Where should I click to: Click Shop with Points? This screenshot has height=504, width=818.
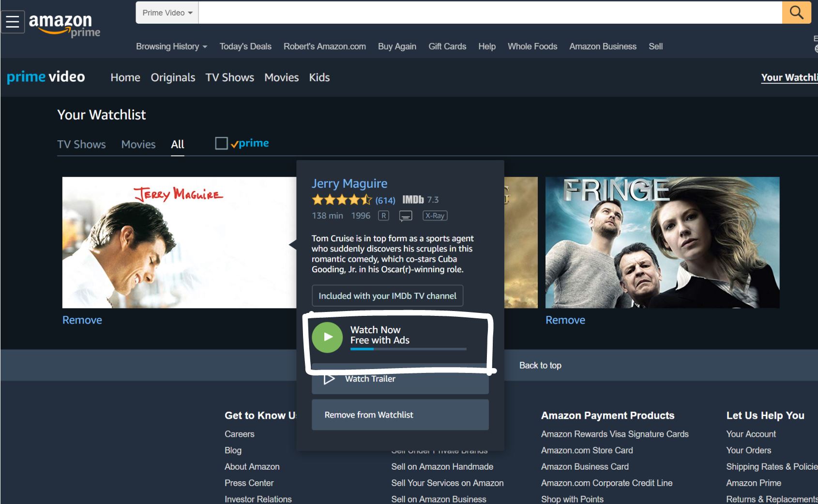point(572,499)
